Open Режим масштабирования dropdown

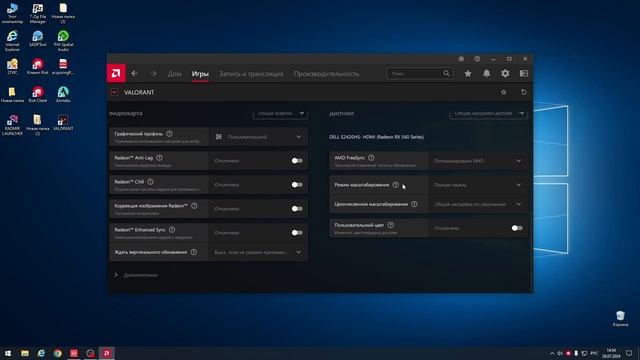click(x=478, y=185)
